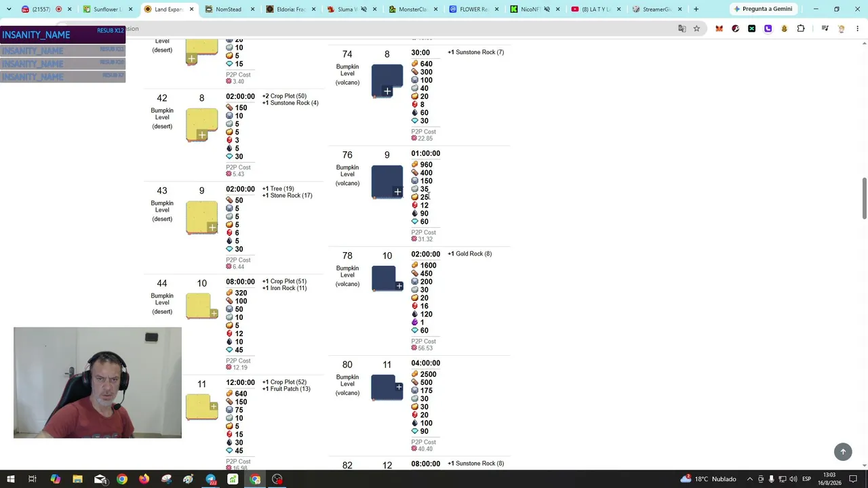Image resolution: width=868 pixels, height=488 pixels.
Task: Open the weather widget 18°C Nublado
Action: [709, 479]
